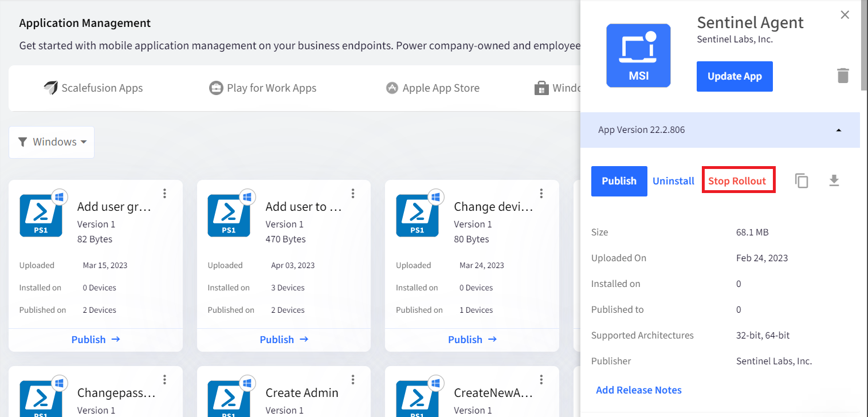The height and width of the screenshot is (417, 868).
Task: Delete the Sentinel Agent app with trash icon
Action: tap(843, 76)
